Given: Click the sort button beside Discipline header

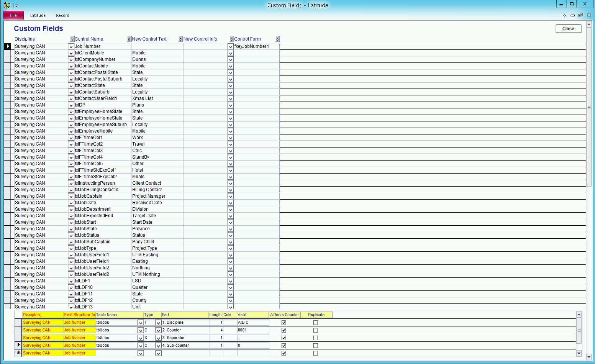Looking at the screenshot, I should (x=72, y=39).
